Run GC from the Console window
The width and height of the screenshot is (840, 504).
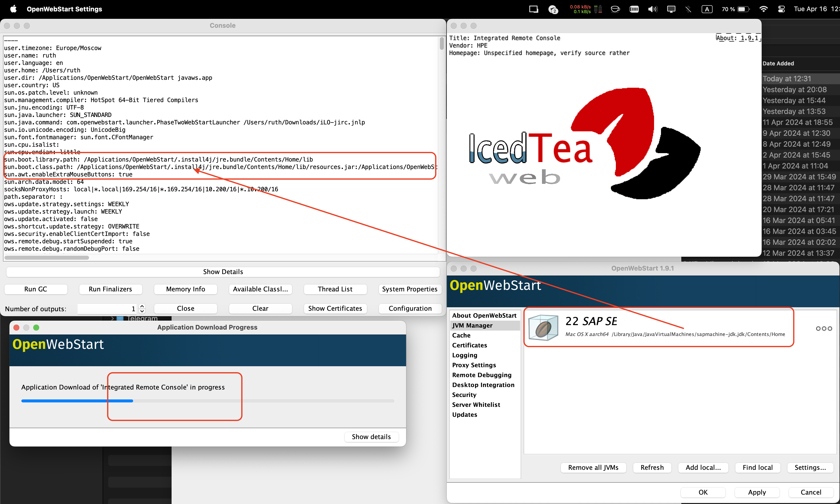36,289
